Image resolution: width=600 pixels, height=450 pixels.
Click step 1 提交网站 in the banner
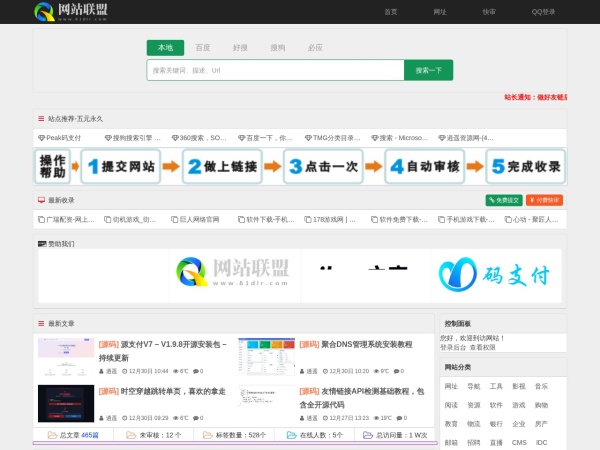click(x=121, y=166)
